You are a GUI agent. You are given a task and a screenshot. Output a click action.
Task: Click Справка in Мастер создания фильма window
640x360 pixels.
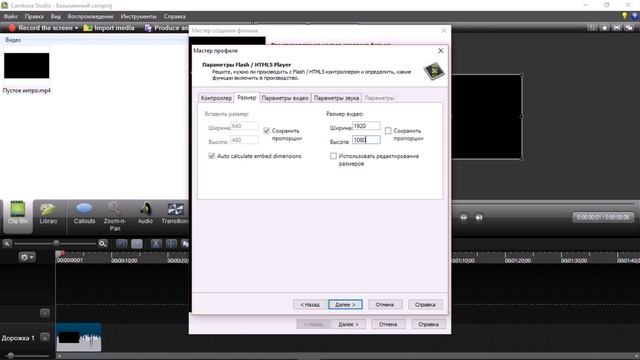point(428,324)
